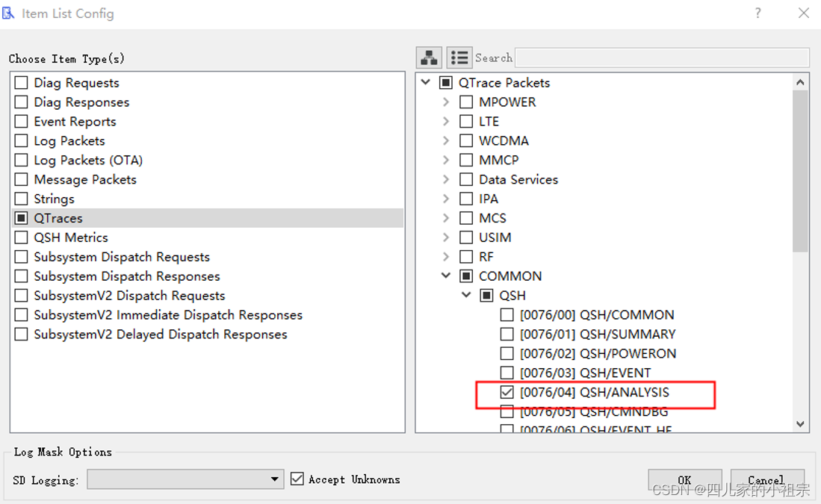Click the help question mark icon
Image resolution: width=821 pixels, height=504 pixels.
coord(758,13)
